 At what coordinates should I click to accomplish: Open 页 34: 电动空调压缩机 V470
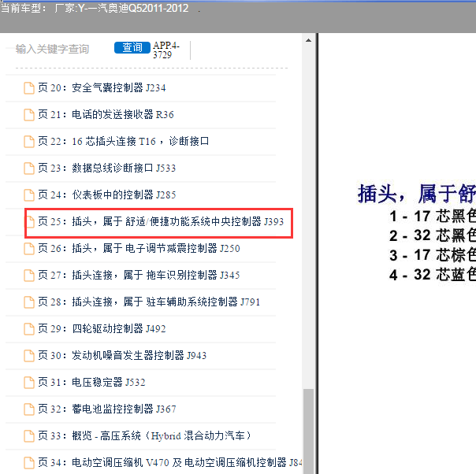pos(170,462)
